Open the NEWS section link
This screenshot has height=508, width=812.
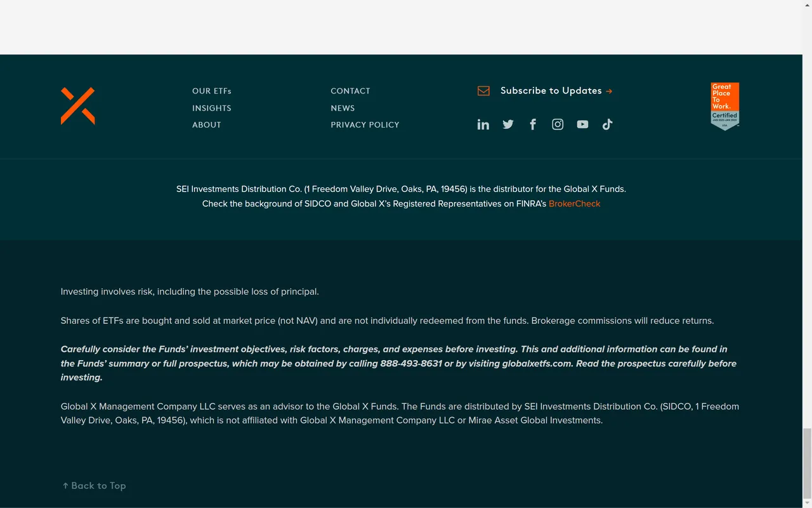pyautogui.click(x=343, y=108)
